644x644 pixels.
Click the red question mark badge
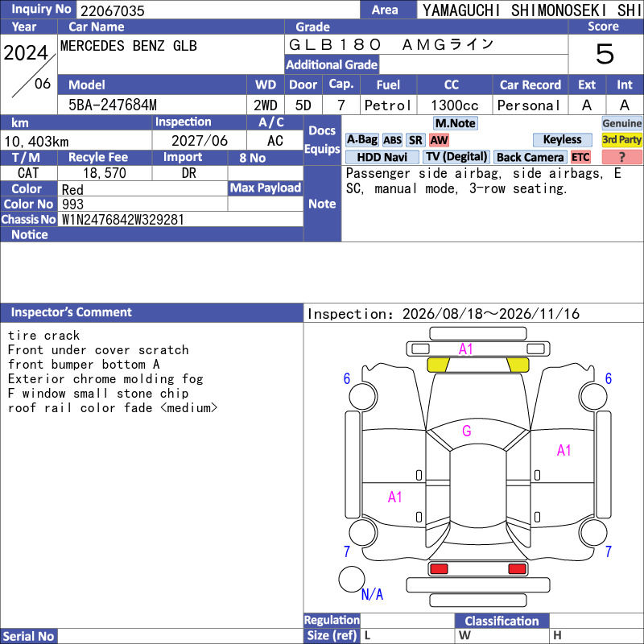coord(621,157)
